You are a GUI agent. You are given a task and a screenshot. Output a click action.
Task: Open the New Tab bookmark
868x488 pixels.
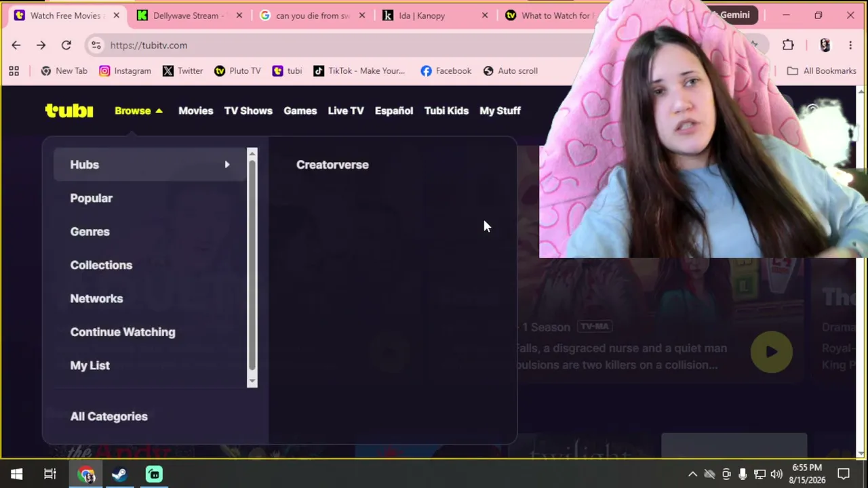tap(64, 70)
